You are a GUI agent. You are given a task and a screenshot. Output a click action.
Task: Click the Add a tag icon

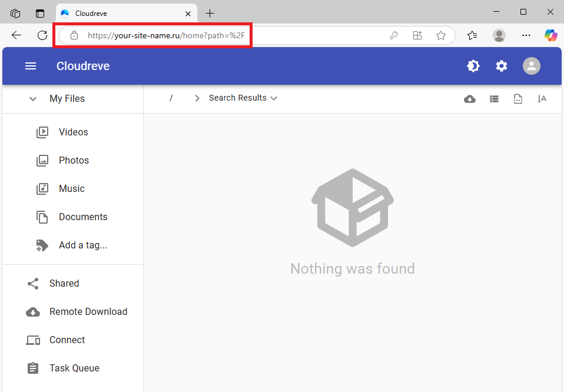(x=42, y=245)
